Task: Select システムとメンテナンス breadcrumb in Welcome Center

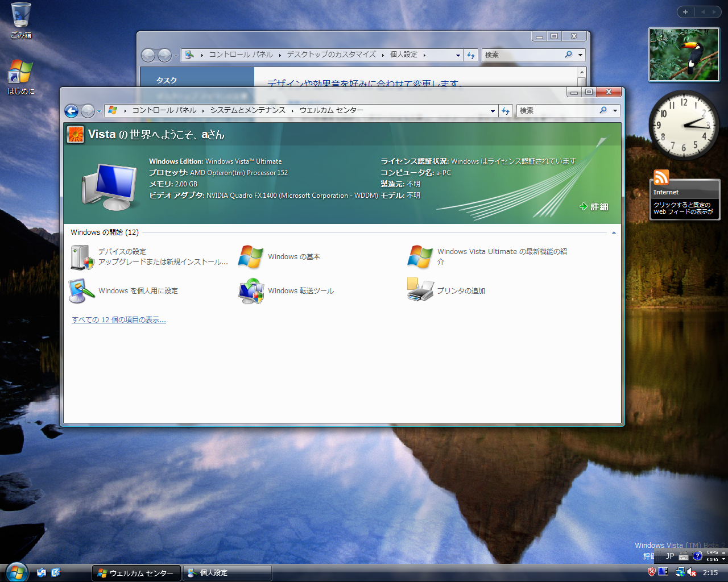Action: pos(248,110)
